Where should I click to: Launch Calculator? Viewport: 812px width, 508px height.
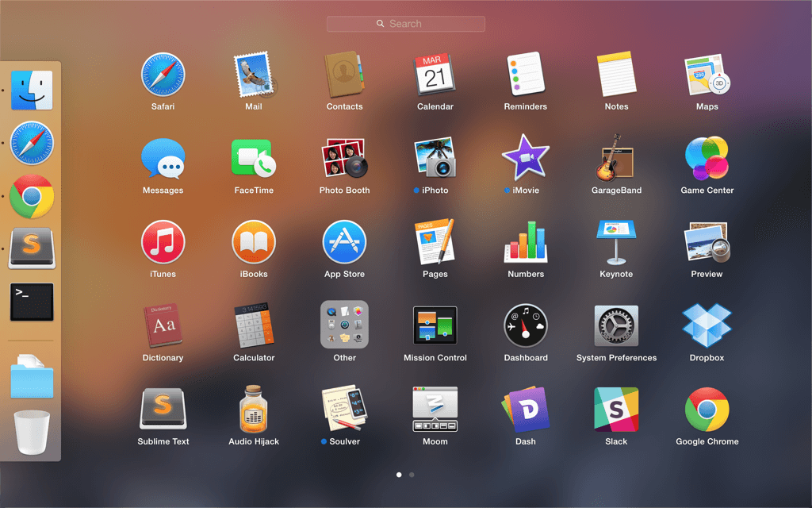tap(254, 325)
